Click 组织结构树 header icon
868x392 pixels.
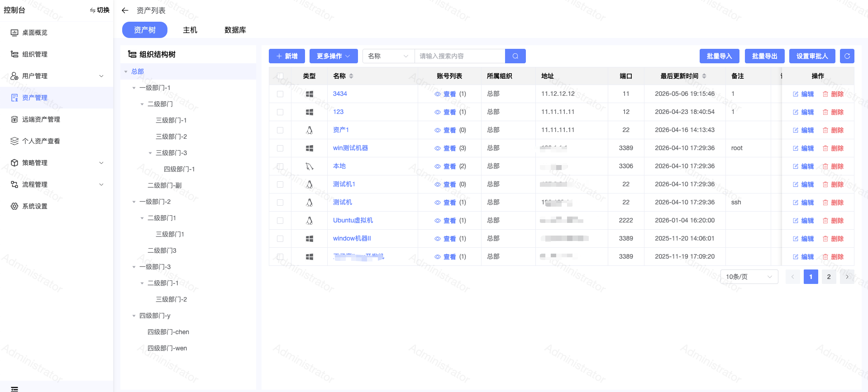pyautogui.click(x=132, y=54)
